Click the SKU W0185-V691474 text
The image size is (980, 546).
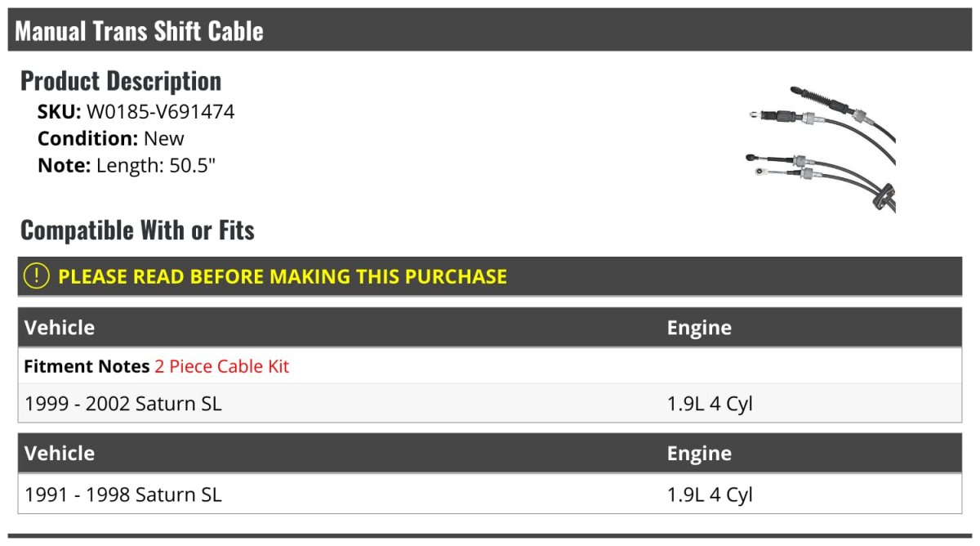click(136, 112)
